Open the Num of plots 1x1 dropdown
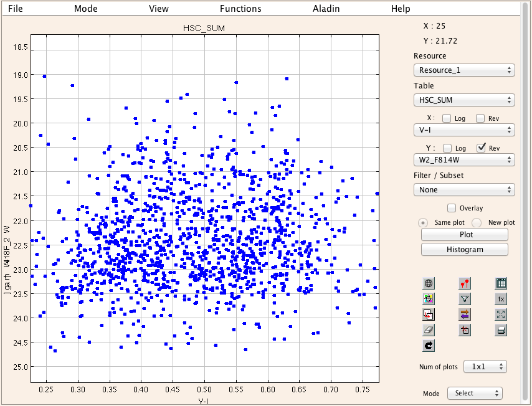This screenshot has width=532, height=406. [485, 367]
